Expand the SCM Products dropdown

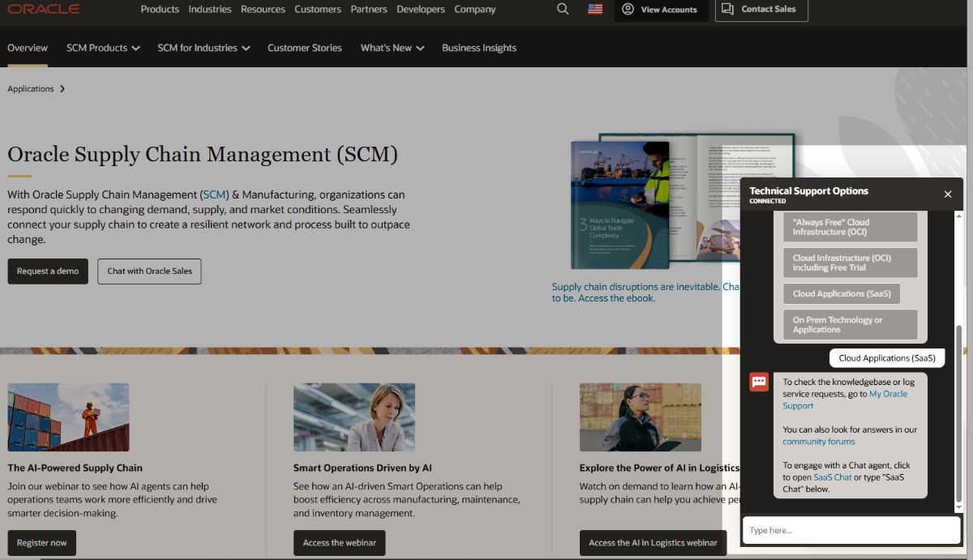pos(103,48)
